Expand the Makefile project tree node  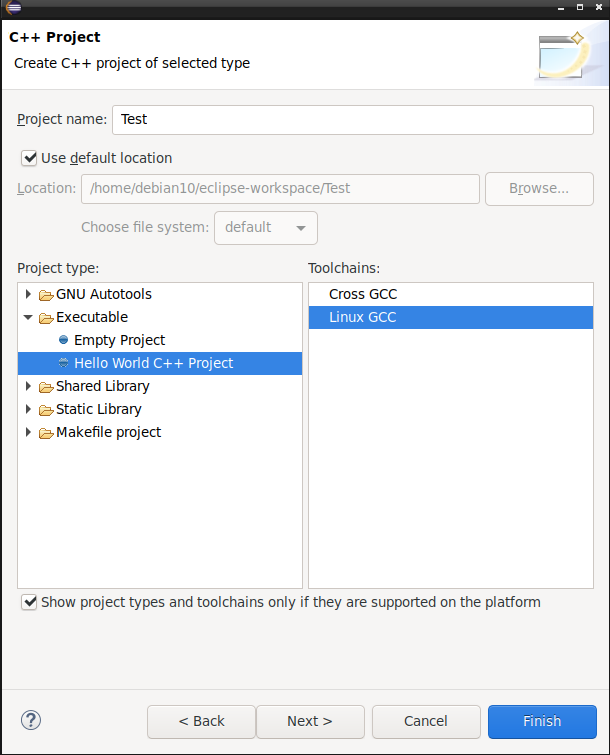28,432
